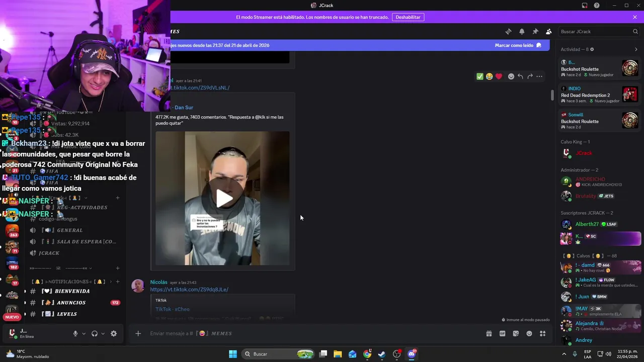This screenshot has height=362, width=644.
Task: Open member Brutality profile
Action: click(x=600, y=196)
